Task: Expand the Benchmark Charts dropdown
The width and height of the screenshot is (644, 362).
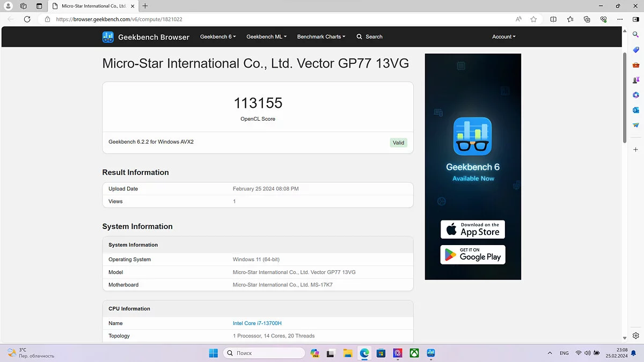Action: pyautogui.click(x=321, y=37)
